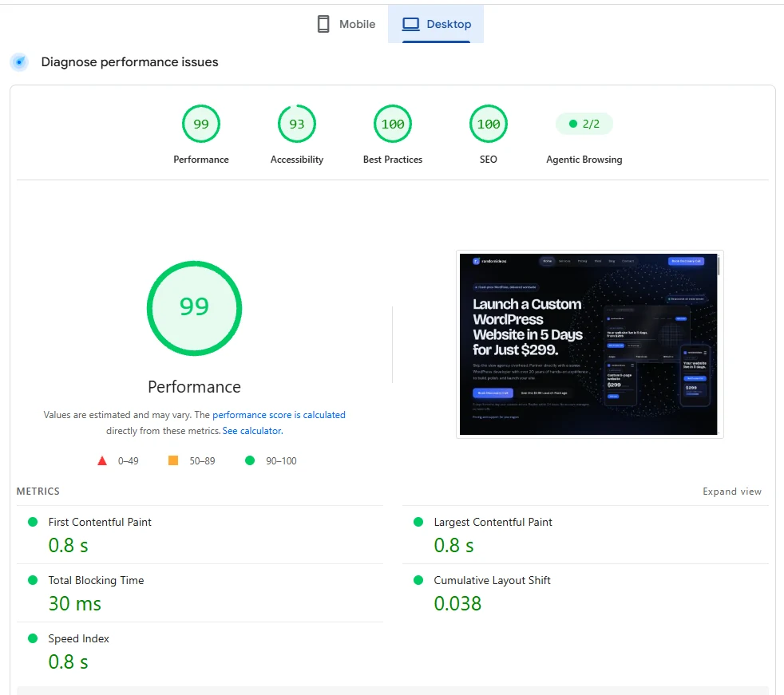
Task: Click the green circle 90–100 legend icon
Action: click(250, 460)
